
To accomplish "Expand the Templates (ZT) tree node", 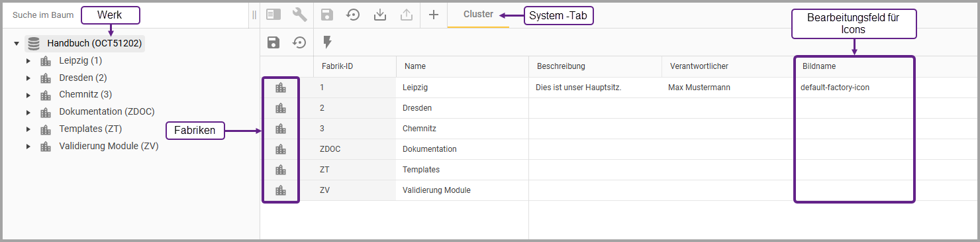I will click(28, 129).
